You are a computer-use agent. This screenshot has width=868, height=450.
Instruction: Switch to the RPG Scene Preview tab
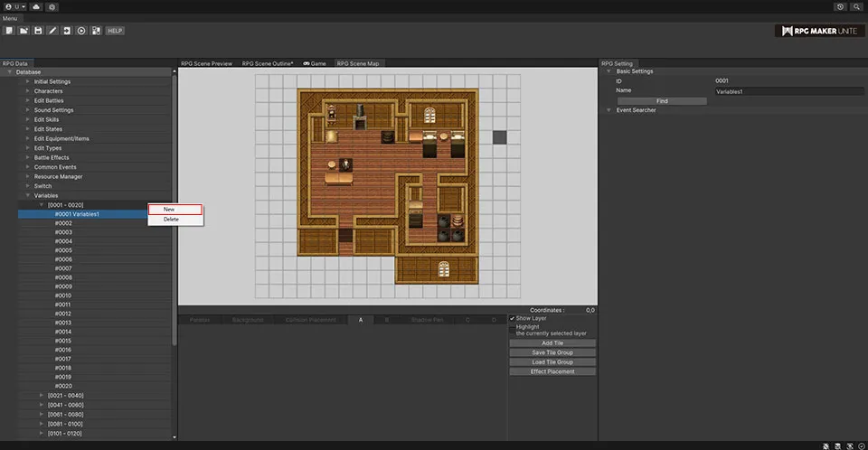(x=206, y=64)
